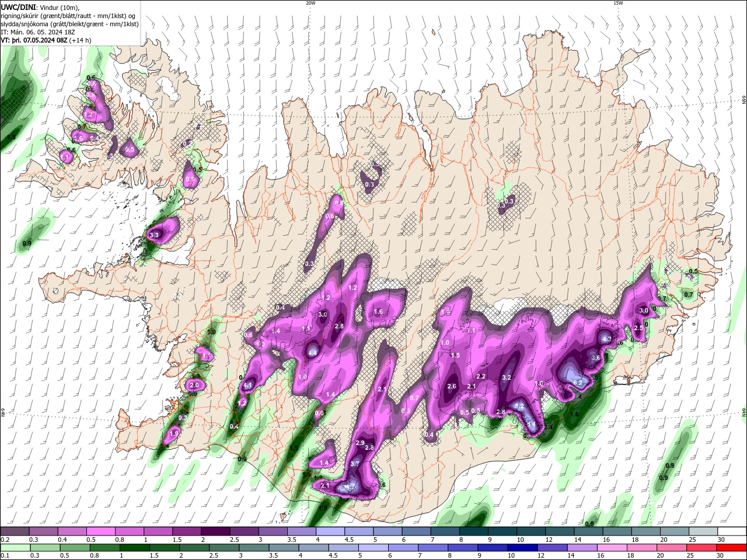
Task: Click the dark plum 0.2 snow legend swatch
Action: pos(15,531)
